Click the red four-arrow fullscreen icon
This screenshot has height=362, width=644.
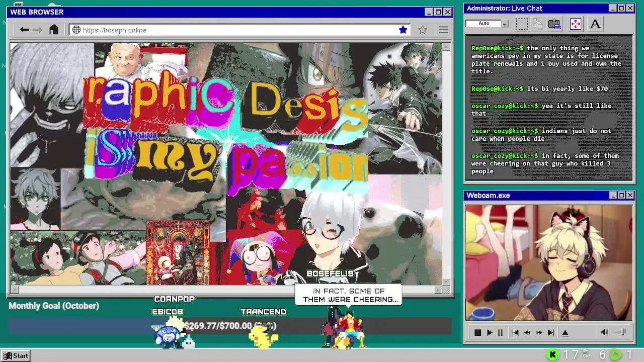pyautogui.click(x=575, y=24)
